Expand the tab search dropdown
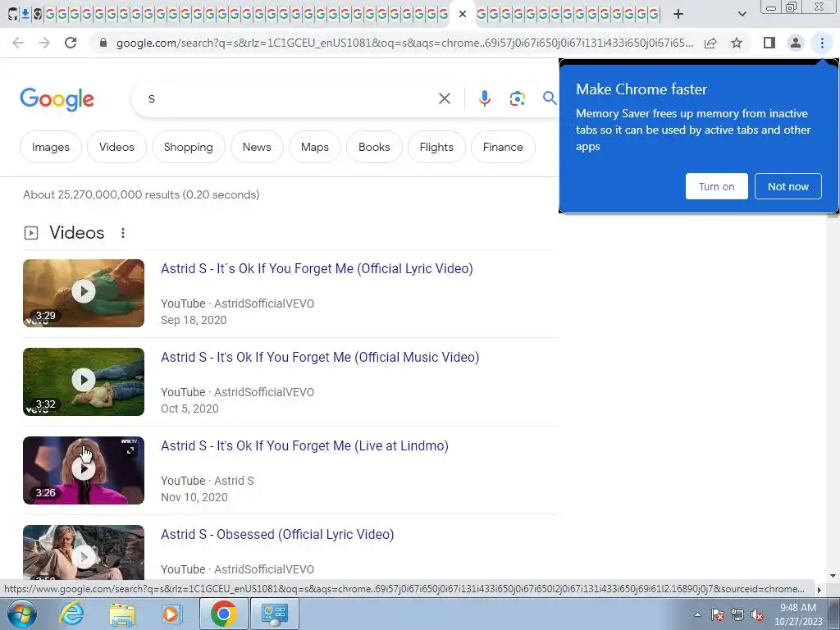Viewport: 840px width, 630px height. (x=742, y=14)
